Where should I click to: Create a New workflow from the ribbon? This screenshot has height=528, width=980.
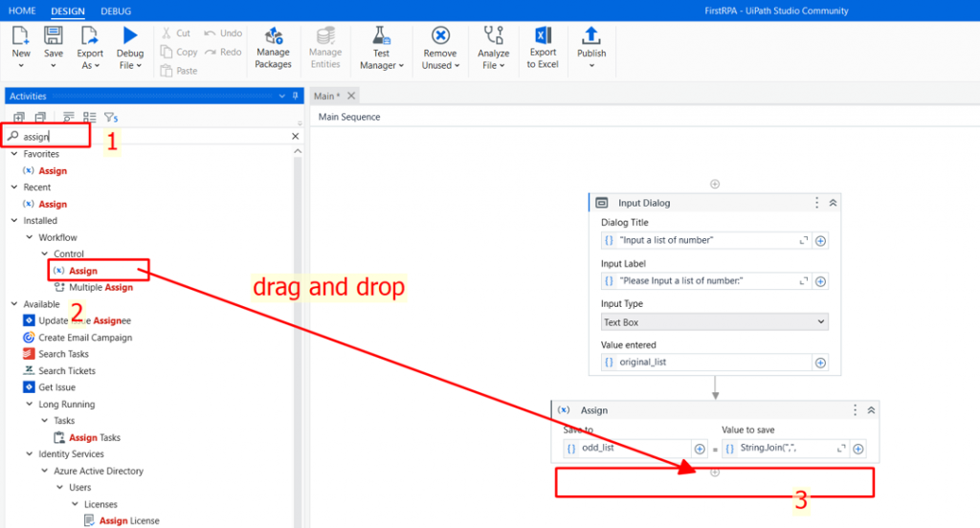21,47
